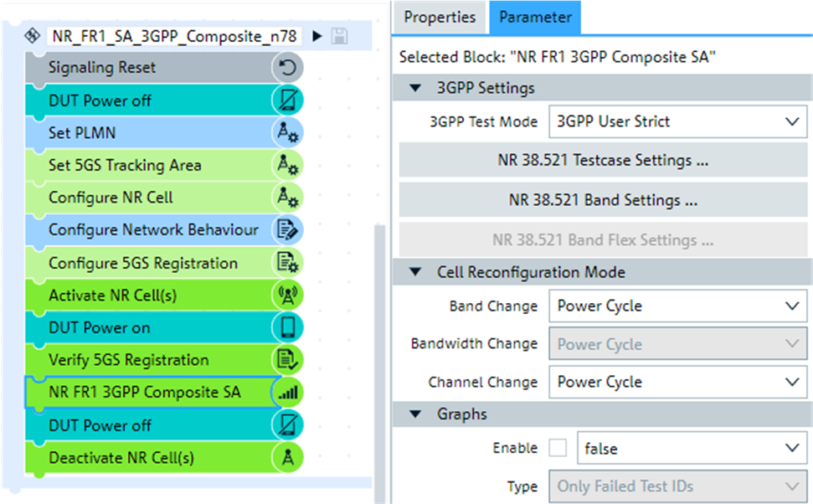The width and height of the screenshot is (813, 504).
Task: Click the Set PLMN gear icon
Action: [x=288, y=133]
